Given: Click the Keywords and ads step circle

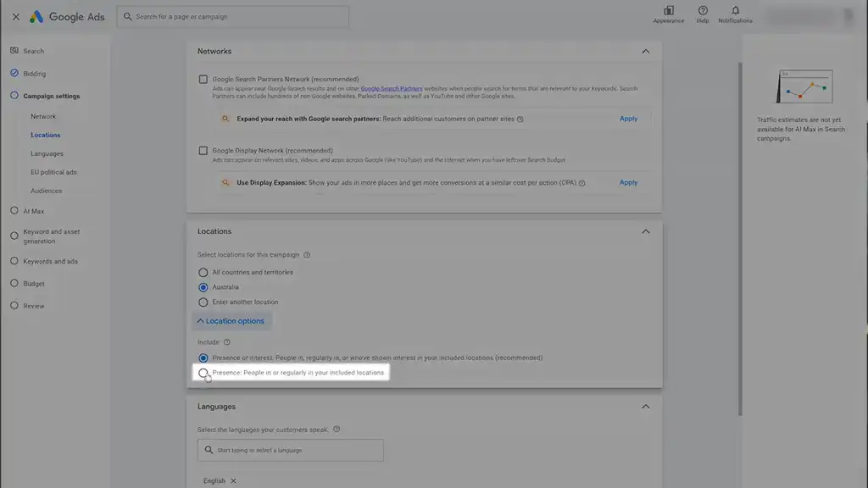Looking at the screenshot, I should tap(14, 261).
